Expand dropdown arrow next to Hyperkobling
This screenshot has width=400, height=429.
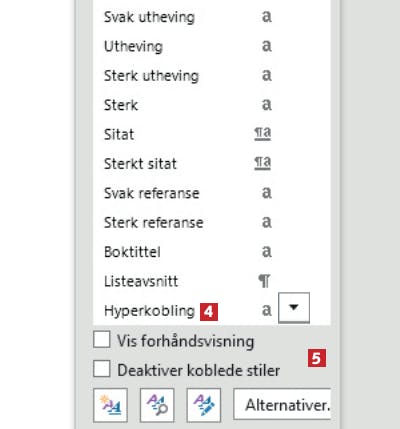(294, 308)
